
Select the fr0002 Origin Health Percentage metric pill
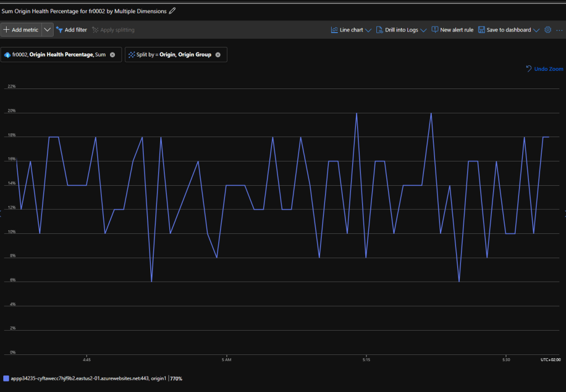55,55
